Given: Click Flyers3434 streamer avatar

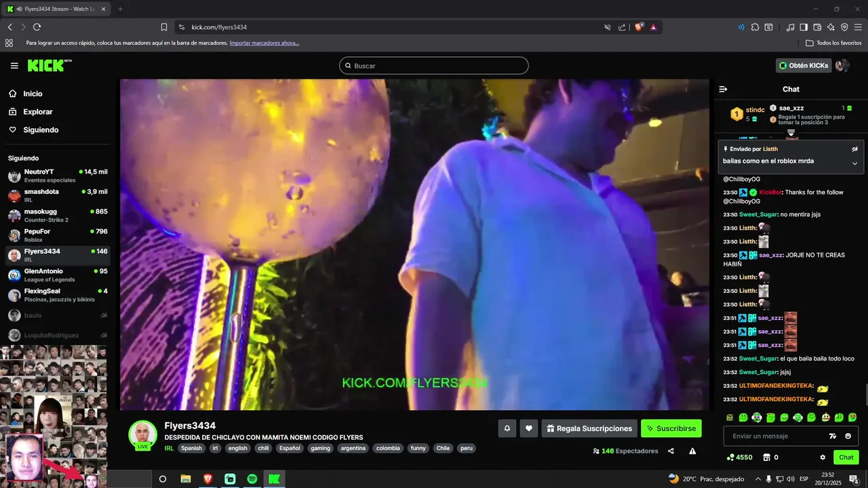Looking at the screenshot, I should click(142, 435).
